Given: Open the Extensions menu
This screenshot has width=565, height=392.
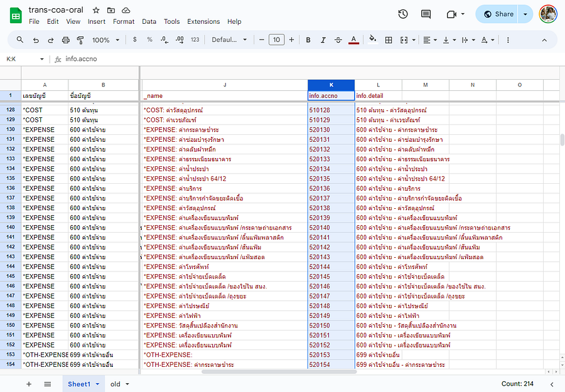Looking at the screenshot, I should [x=203, y=21].
